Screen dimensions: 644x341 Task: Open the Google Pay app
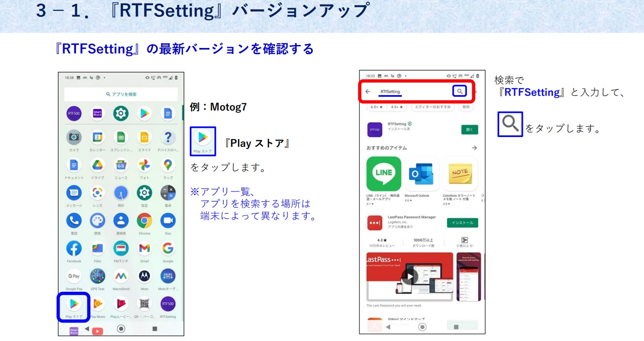pyautogui.click(x=74, y=276)
